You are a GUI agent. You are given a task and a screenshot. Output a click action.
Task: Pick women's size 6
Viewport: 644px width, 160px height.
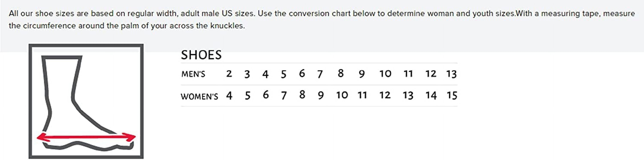click(266, 95)
